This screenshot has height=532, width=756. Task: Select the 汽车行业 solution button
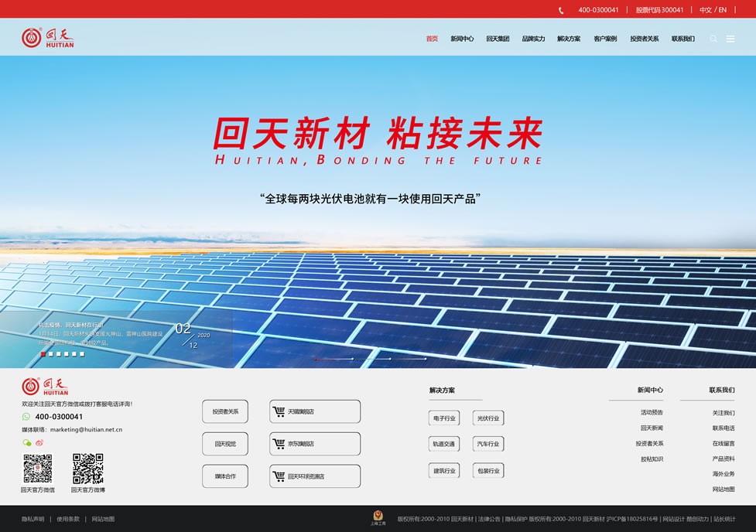click(x=488, y=444)
